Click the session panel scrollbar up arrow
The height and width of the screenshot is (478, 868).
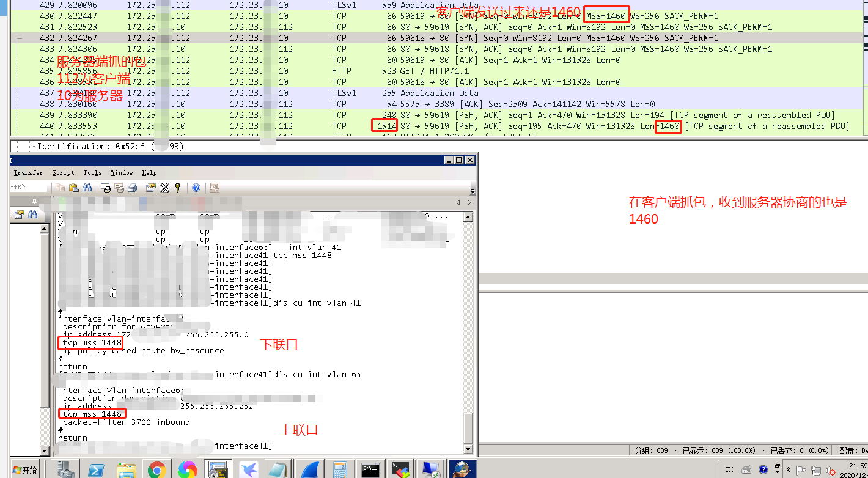(x=44, y=229)
